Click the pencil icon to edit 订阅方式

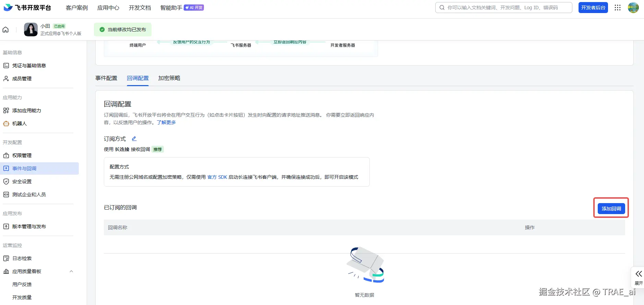(134, 139)
